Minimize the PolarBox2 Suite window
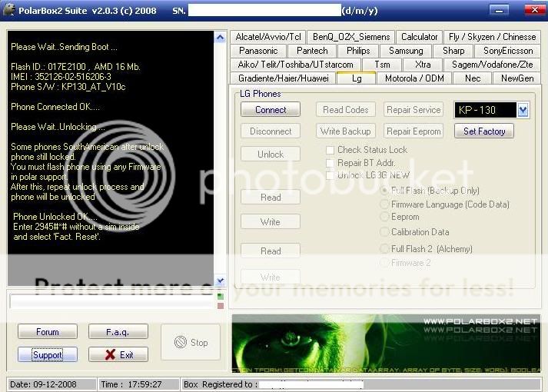The image size is (548, 392). (x=499, y=10)
